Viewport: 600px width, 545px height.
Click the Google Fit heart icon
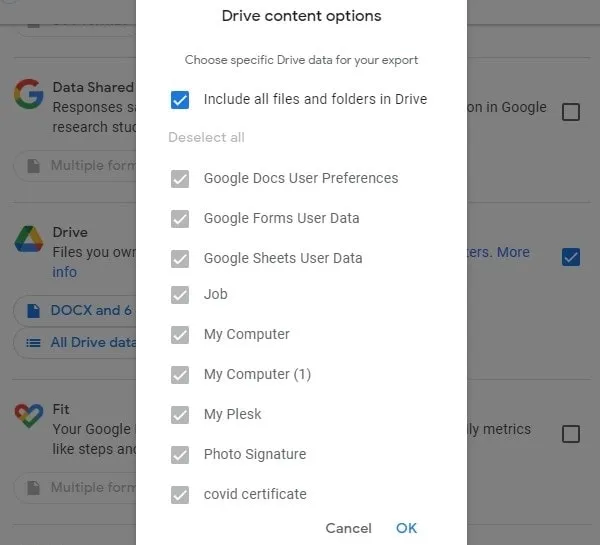pos(29,416)
